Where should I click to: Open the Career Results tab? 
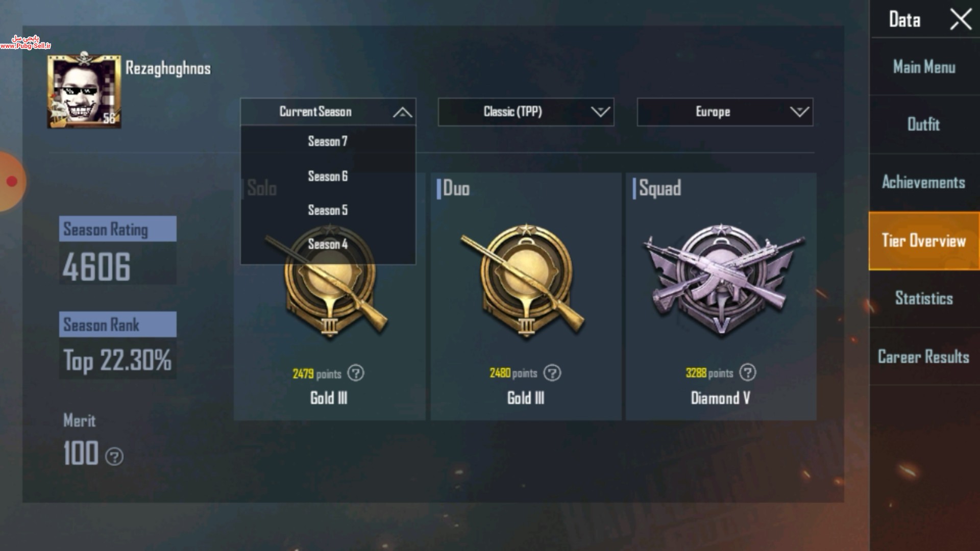pos(924,357)
